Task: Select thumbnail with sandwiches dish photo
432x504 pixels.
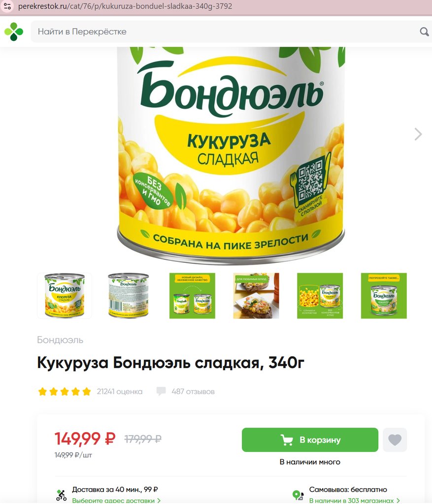Action: coord(256,296)
